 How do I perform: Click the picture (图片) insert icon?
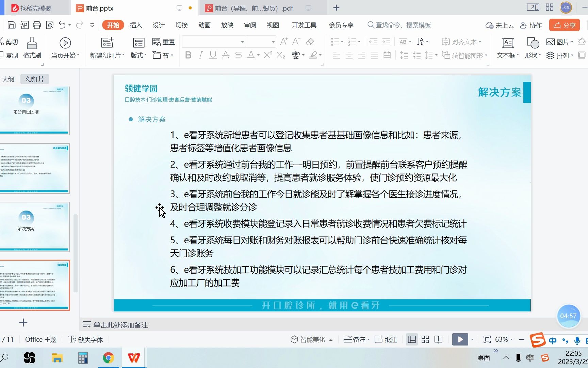(x=550, y=42)
